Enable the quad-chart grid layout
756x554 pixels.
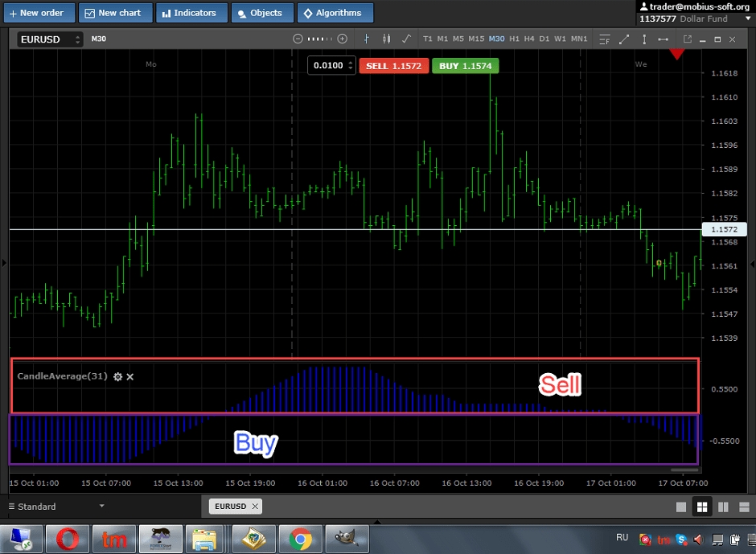[702, 506]
